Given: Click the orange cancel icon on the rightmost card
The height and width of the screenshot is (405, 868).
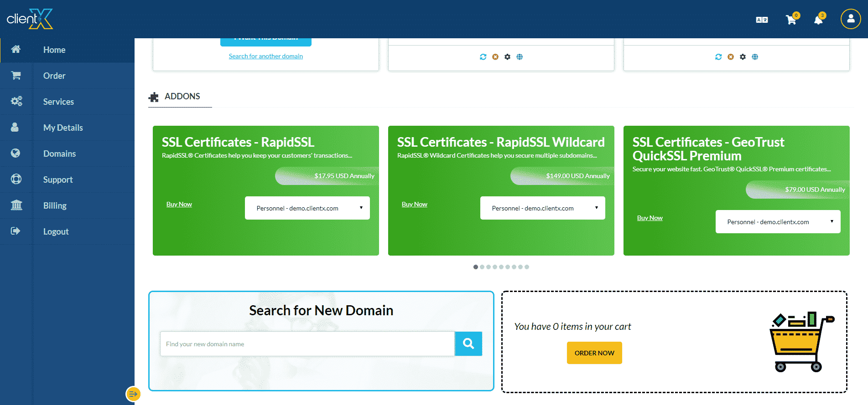Looking at the screenshot, I should (x=731, y=57).
